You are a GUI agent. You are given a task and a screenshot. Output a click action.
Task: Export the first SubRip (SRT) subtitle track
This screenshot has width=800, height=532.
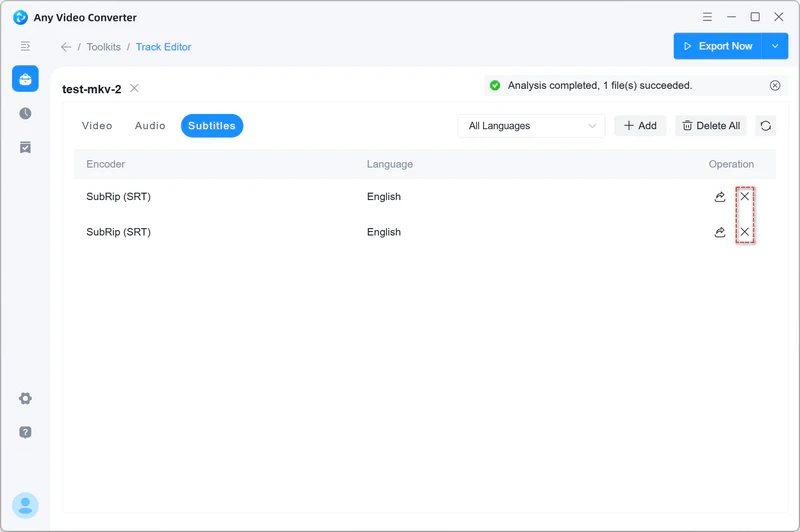click(x=719, y=196)
